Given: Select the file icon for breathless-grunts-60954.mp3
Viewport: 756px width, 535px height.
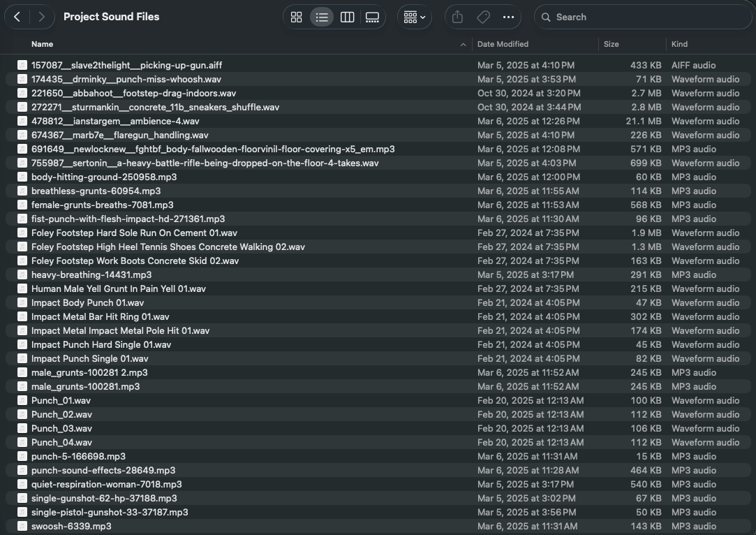Looking at the screenshot, I should 22,191.
